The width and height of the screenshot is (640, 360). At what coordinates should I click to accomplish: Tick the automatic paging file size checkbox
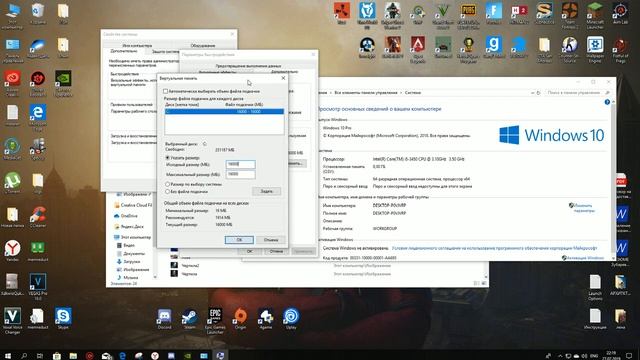165,91
